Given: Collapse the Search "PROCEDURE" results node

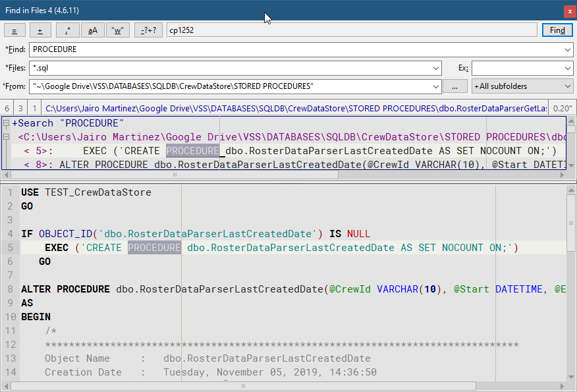Looking at the screenshot, I should [x=5, y=123].
